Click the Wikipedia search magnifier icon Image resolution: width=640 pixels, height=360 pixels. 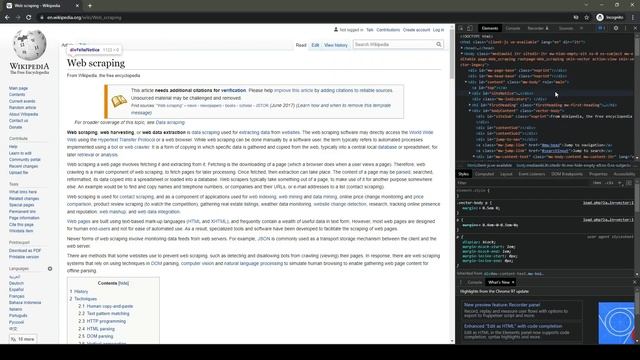click(x=438, y=44)
